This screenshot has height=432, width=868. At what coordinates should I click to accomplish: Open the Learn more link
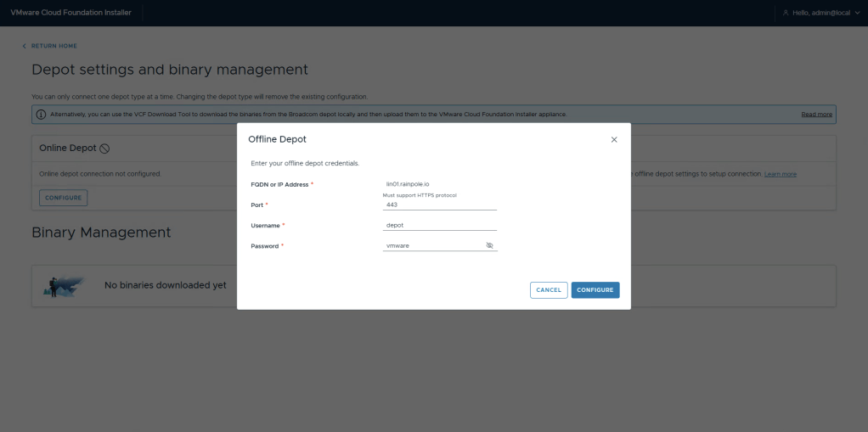tap(781, 174)
